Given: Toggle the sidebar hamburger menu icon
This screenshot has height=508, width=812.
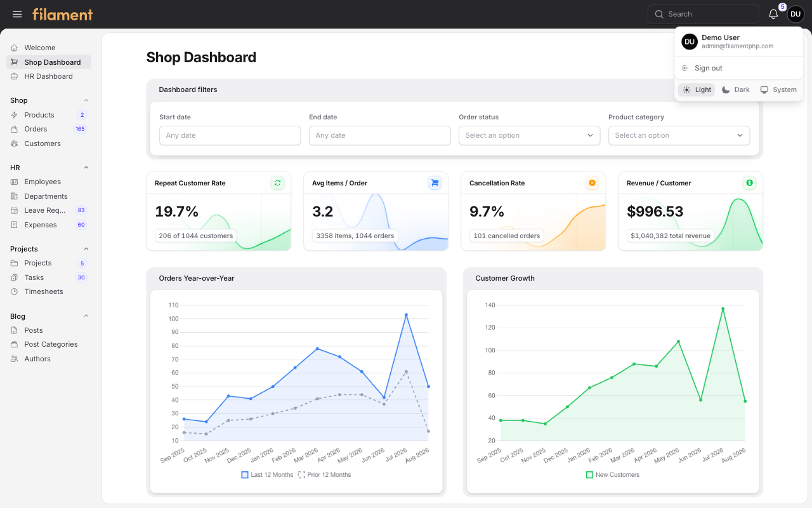Looking at the screenshot, I should (x=17, y=14).
